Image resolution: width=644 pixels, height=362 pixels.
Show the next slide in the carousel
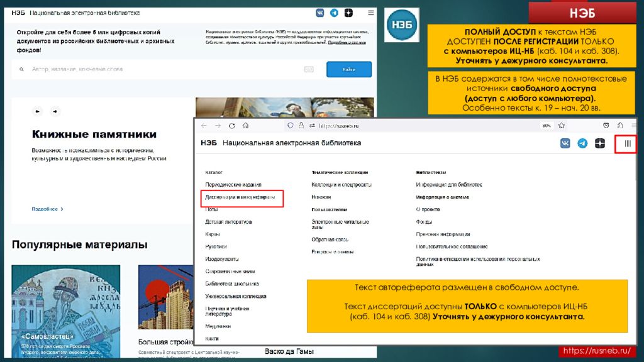pyautogui.click(x=55, y=111)
